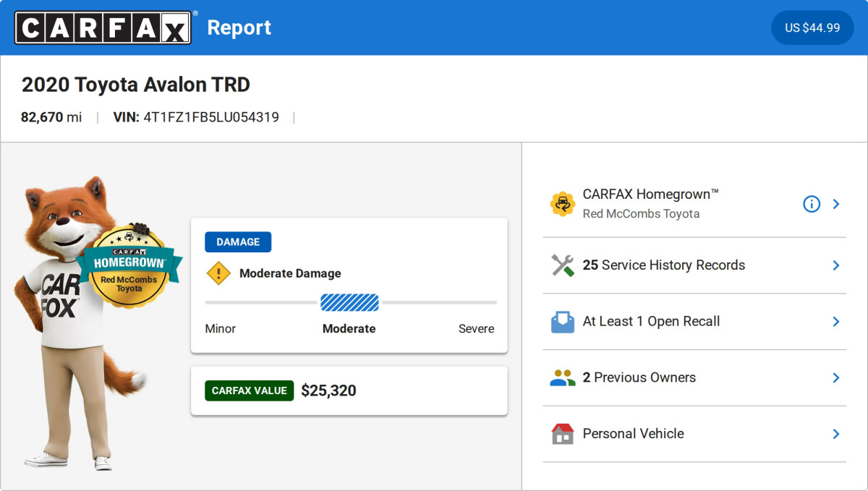Click the 2020 Toyota Avalon TRD title
Screen dimensions: 868x491
click(136, 85)
